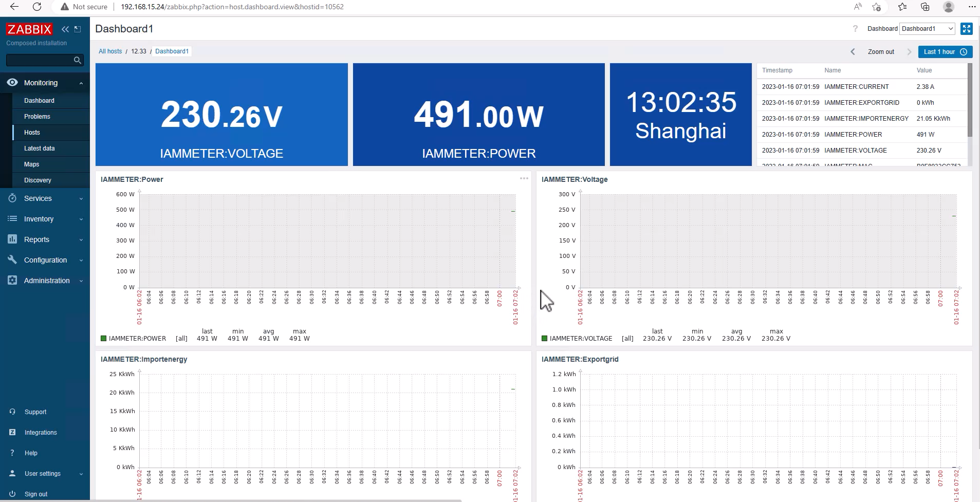Click the green IAMMETER:POWER legend swatch

pyautogui.click(x=104, y=339)
